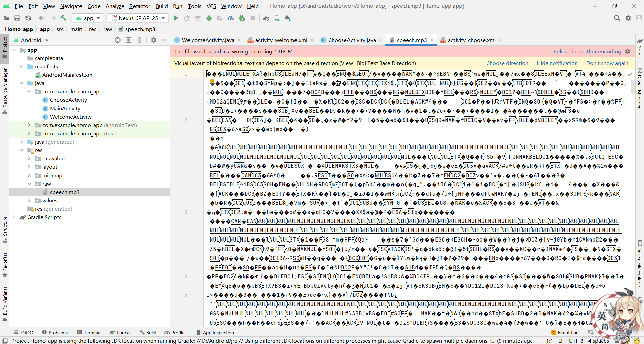
Task: Click Sync Project with Gradle Files icon
Action: pyautogui.click(x=266, y=18)
